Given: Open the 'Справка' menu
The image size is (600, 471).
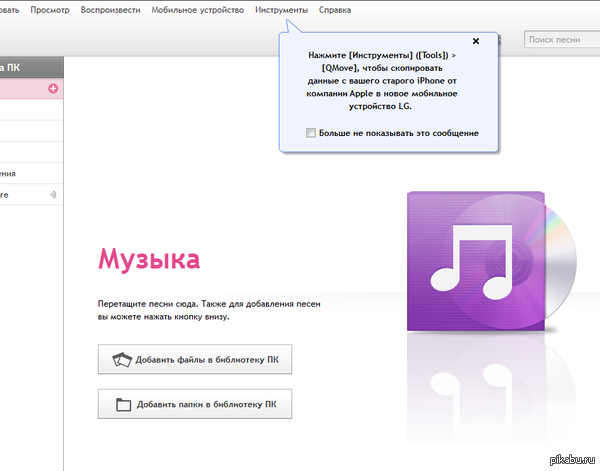Looking at the screenshot, I should (334, 9).
